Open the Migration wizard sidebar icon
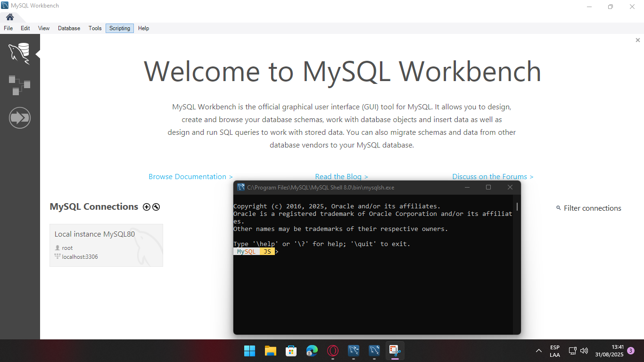The width and height of the screenshot is (644, 362). click(20, 117)
